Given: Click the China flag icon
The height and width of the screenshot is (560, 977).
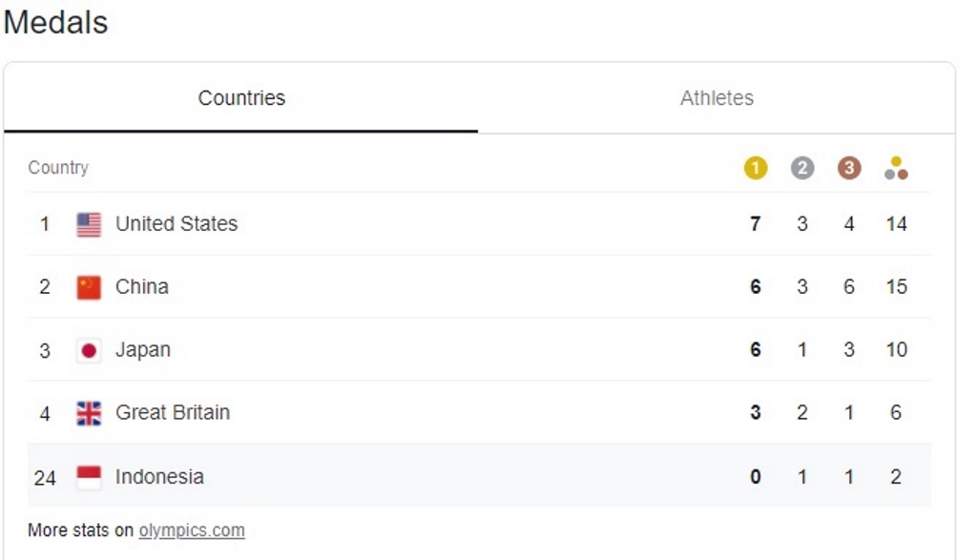Looking at the screenshot, I should [87, 286].
